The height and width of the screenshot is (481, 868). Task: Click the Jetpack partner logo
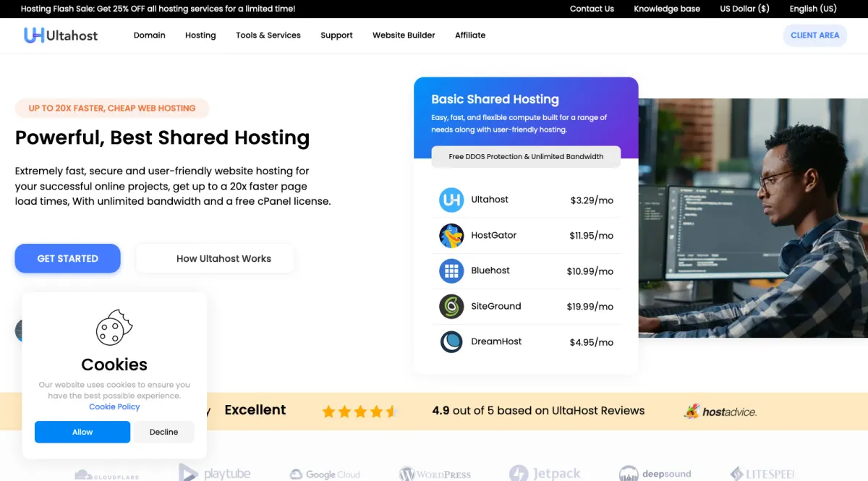(x=545, y=474)
